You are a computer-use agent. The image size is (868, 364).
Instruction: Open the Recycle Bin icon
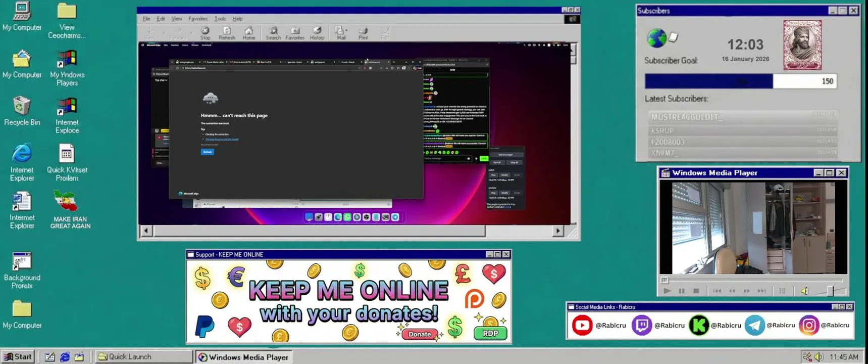pyautogui.click(x=22, y=111)
